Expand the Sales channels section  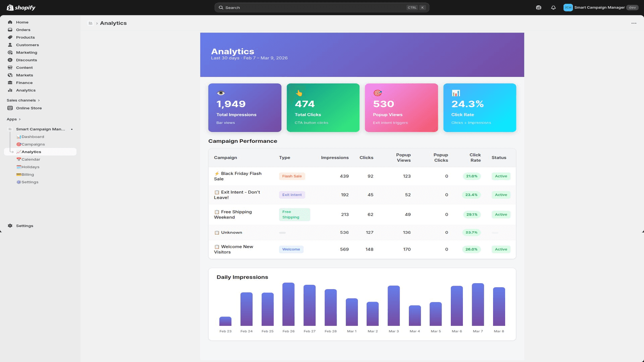[23, 100]
